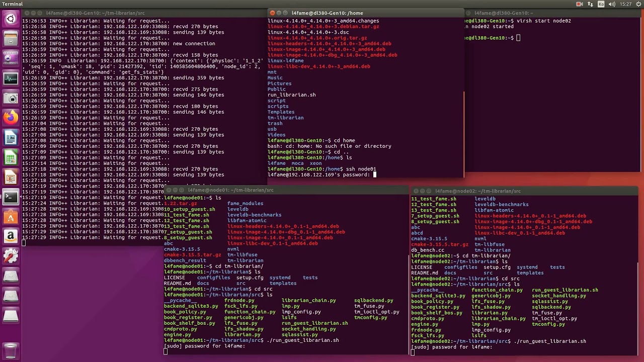Click 'function_chain.py' in node02 file listing
This screenshot has width=644, height=362.
coord(497,290)
